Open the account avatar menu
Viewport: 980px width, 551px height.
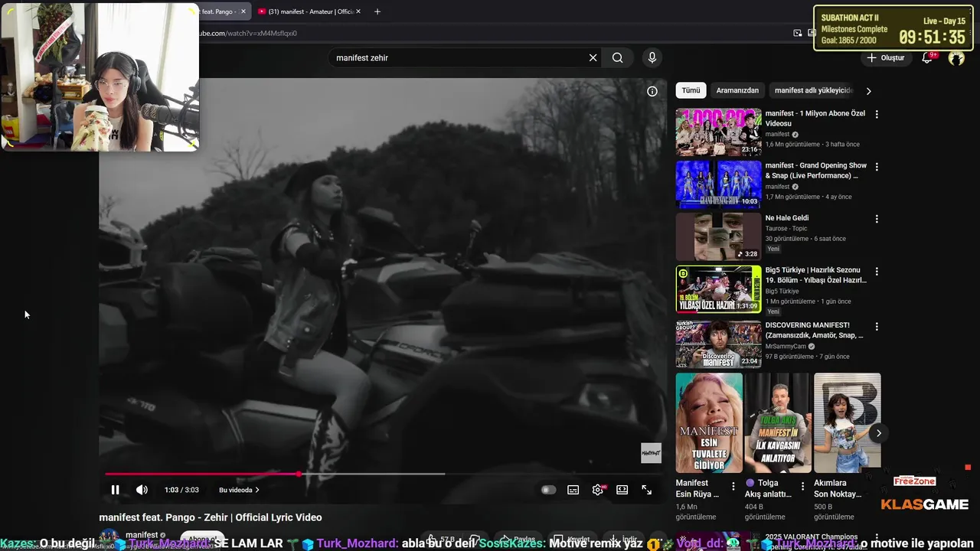click(x=956, y=57)
